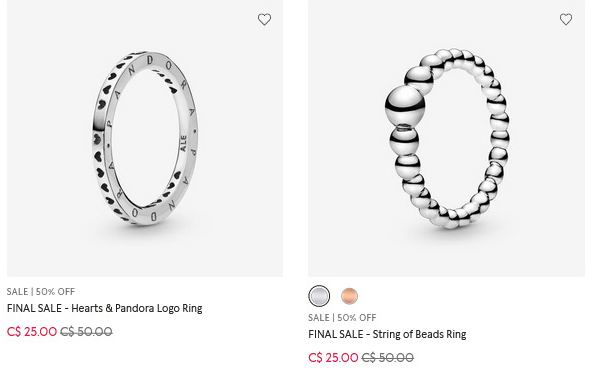
Task: Click crossed-out C$ 50.00 under Logo Ring
Action: coord(86,332)
